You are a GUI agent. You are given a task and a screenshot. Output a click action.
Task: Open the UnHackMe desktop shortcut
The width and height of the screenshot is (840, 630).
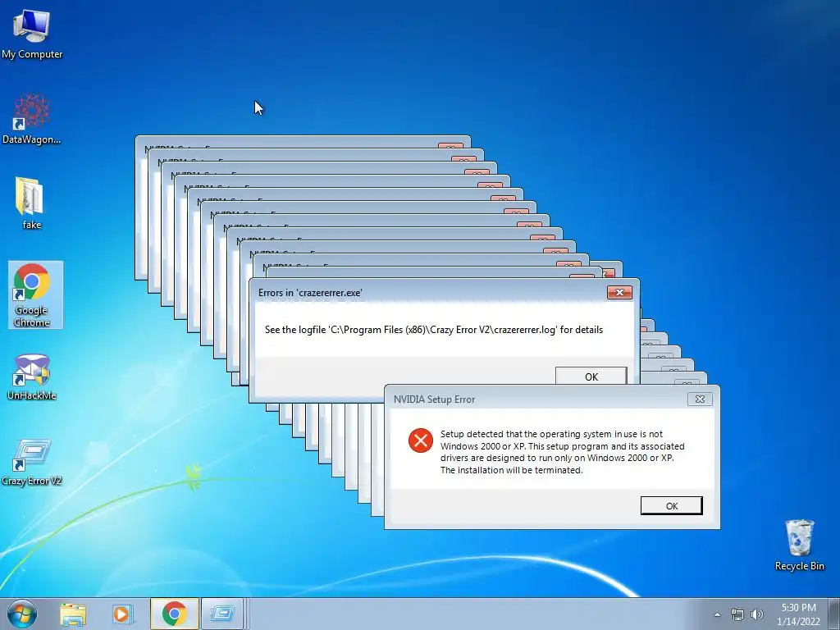[32, 377]
